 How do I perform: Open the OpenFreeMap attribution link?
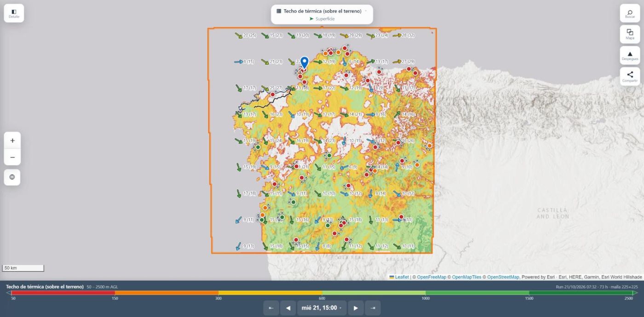(431, 277)
